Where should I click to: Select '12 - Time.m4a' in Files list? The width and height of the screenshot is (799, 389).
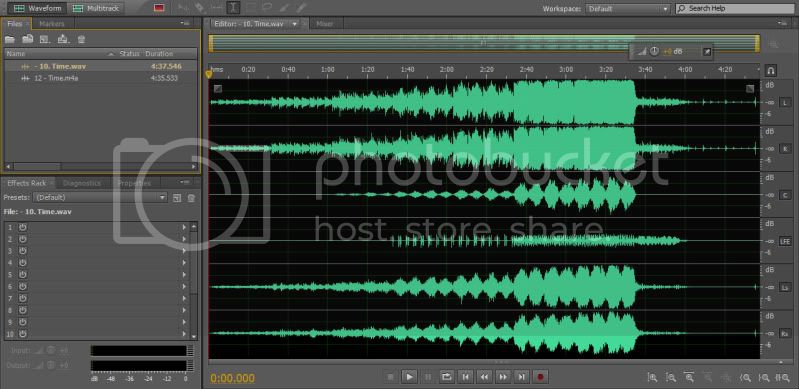[x=100, y=78]
